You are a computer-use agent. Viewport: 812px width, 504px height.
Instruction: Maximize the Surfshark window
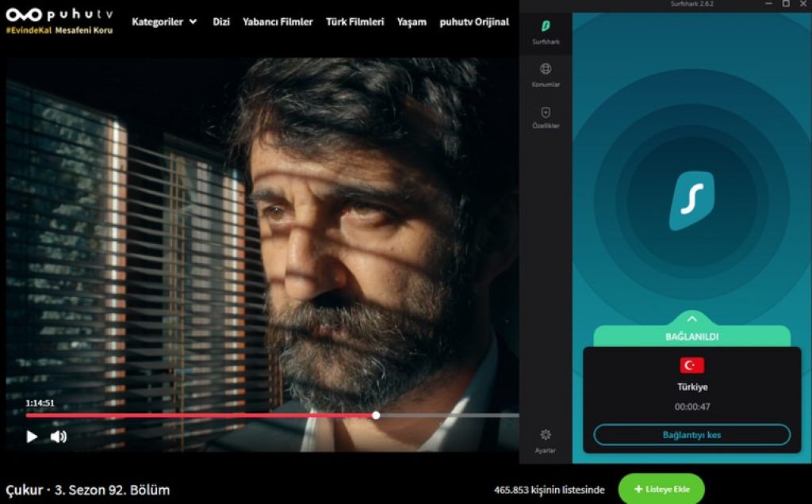point(786,4)
